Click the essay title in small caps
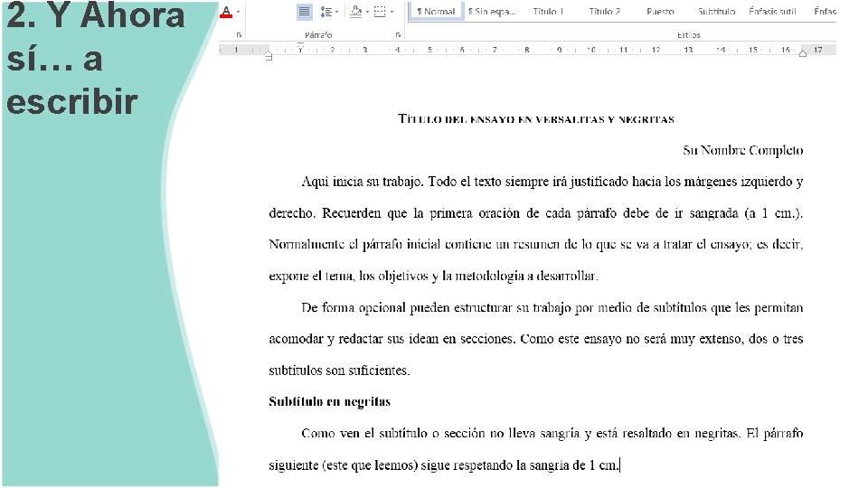Viewport: 868px width, 488px height. (536, 119)
